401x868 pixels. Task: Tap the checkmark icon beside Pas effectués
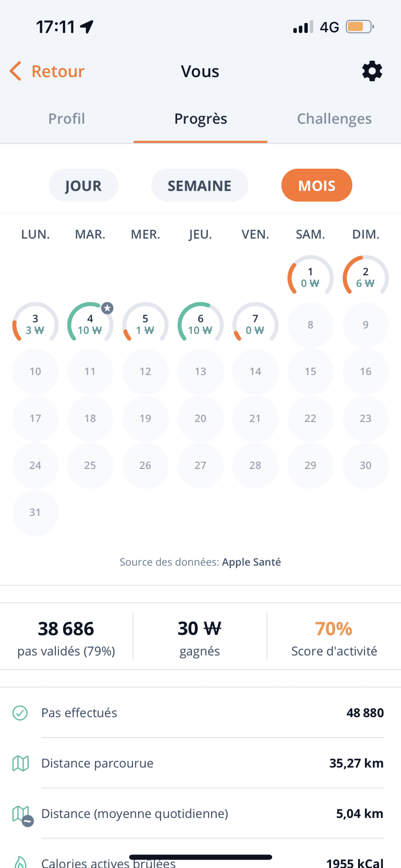pyautogui.click(x=20, y=713)
